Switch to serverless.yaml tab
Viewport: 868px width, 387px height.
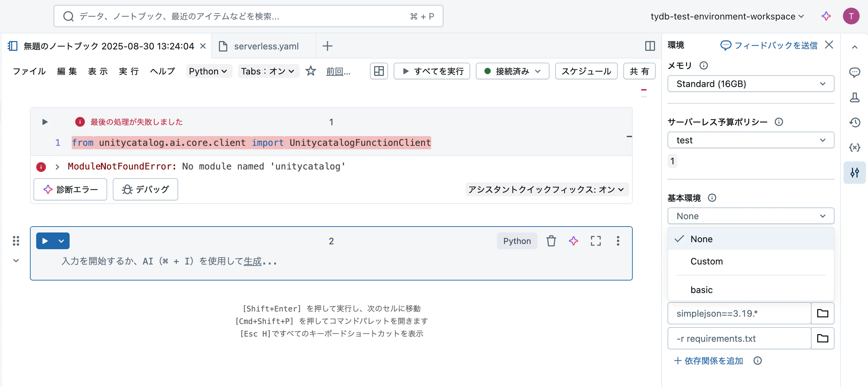point(263,46)
